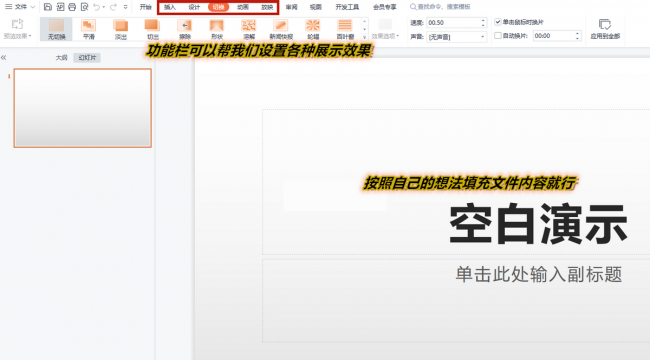This screenshot has width=650, height=360.
Task: Select the 百叶窗 blinds transition effect
Action: tap(345, 29)
